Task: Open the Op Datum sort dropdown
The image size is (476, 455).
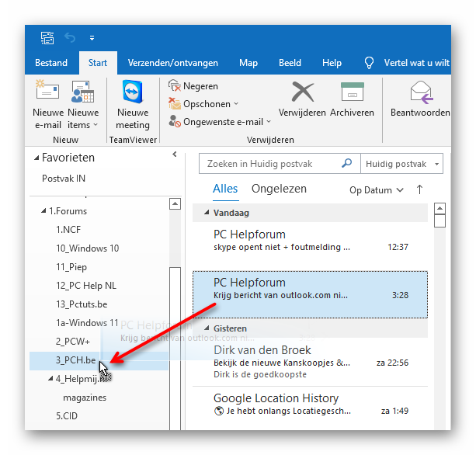Action: click(377, 189)
